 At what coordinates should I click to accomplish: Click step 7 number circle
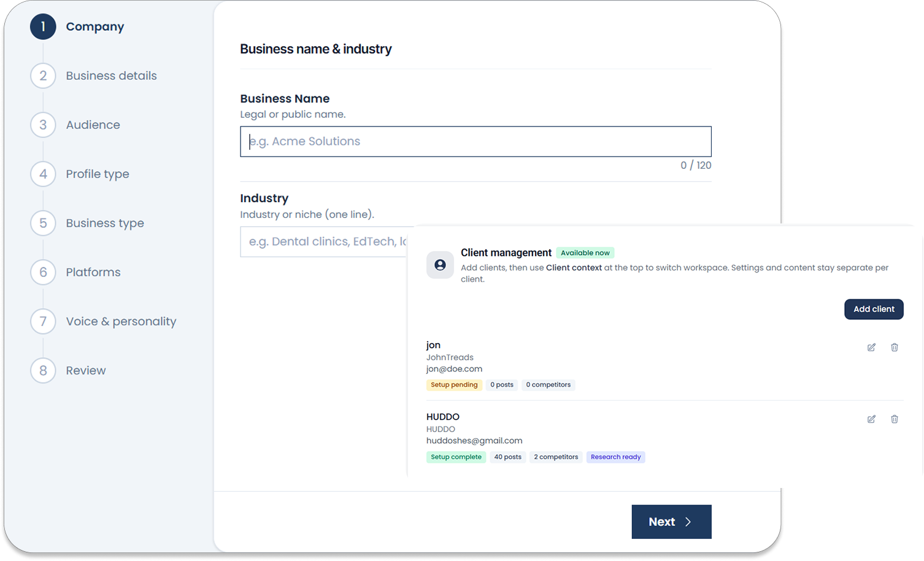click(x=43, y=321)
